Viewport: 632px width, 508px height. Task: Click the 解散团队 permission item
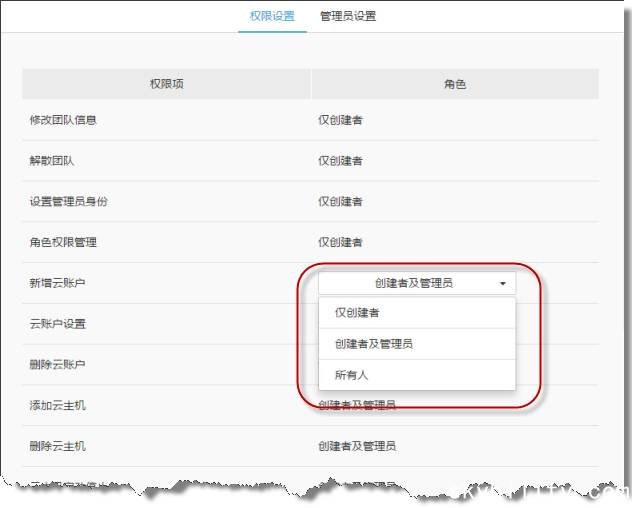click(49, 161)
